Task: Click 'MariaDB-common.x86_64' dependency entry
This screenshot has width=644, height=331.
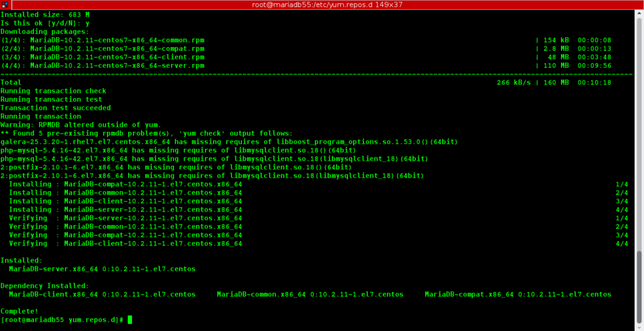Action: 310,295
